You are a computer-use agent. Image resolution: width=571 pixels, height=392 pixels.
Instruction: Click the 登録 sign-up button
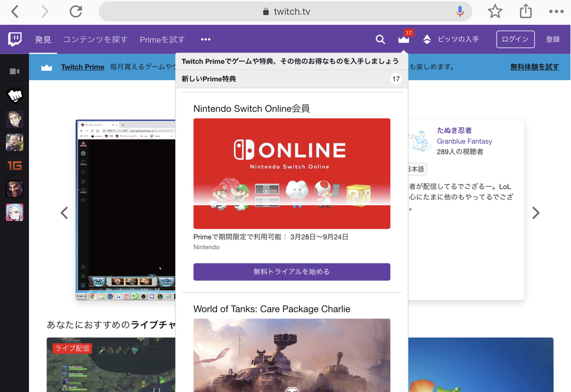tap(553, 39)
